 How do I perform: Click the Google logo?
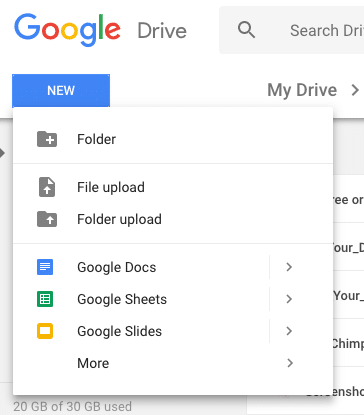(67, 30)
